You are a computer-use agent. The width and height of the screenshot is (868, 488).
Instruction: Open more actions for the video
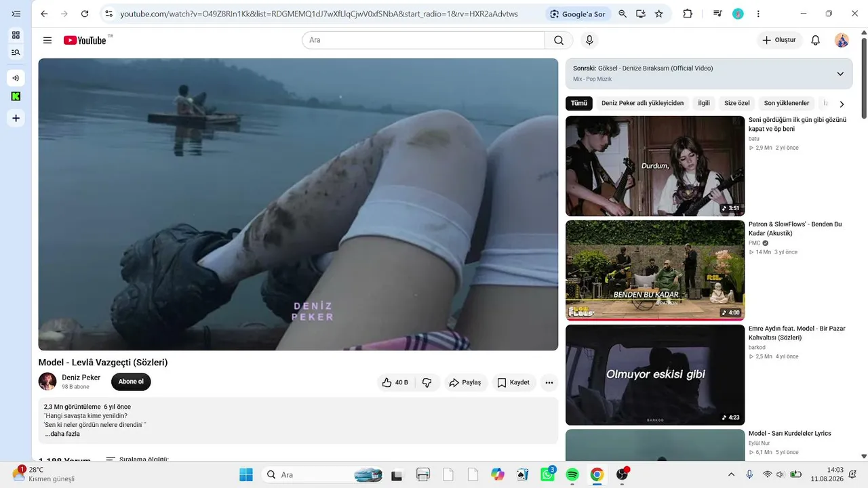[x=549, y=382]
